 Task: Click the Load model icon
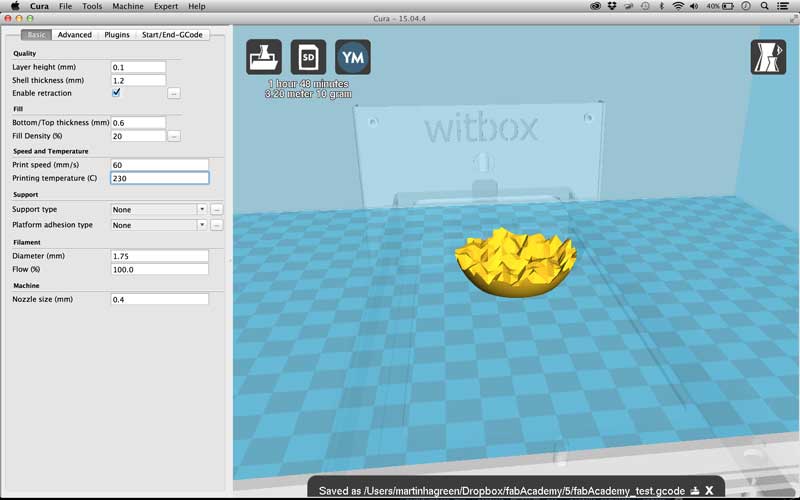(x=264, y=57)
